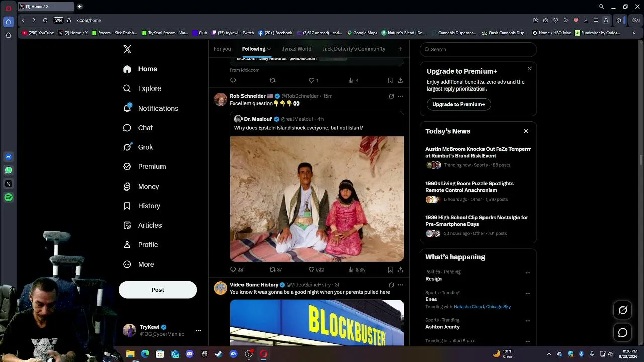Open the Blockbuster image thumbnail

317,323
